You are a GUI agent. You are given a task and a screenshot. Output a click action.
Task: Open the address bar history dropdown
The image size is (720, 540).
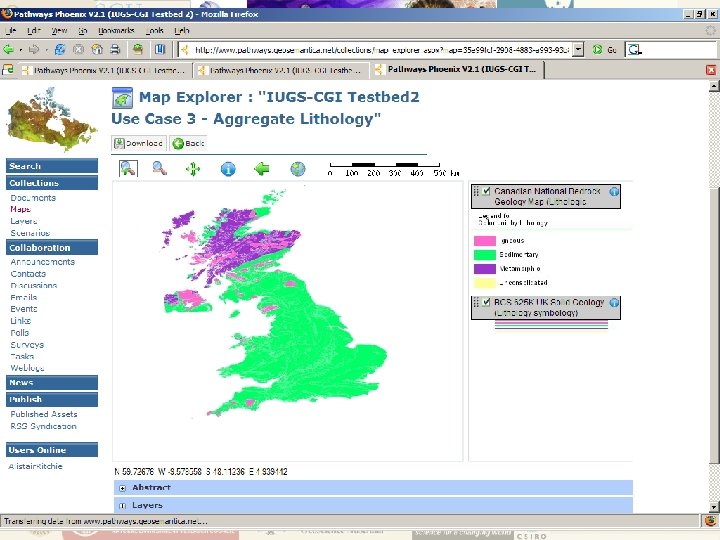click(579, 49)
